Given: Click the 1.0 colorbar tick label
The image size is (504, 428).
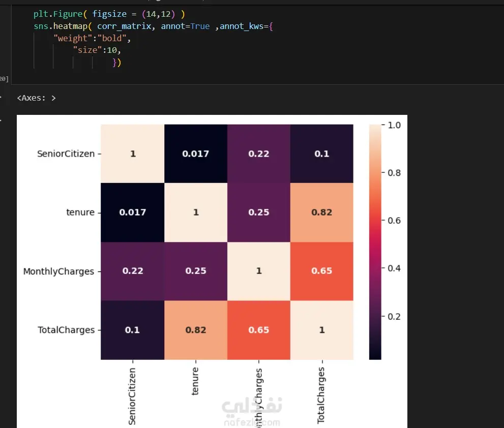Looking at the screenshot, I should [x=394, y=126].
